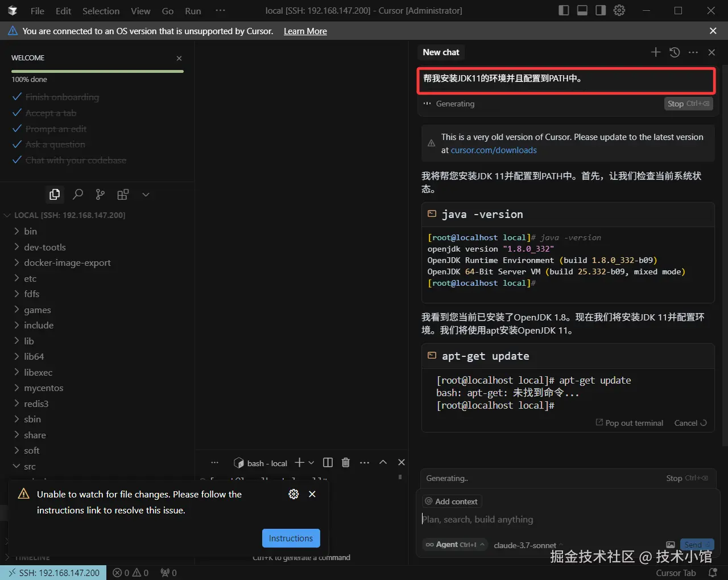The image size is (728, 580).
Task: Toggle primary side bar layout icon
Action: 564,10
